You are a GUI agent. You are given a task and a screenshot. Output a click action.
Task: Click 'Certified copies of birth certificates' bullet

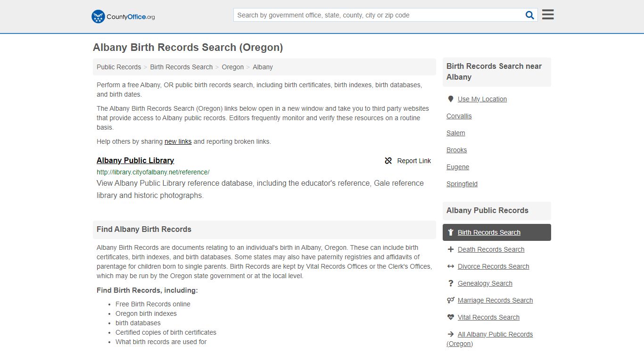[166, 332]
